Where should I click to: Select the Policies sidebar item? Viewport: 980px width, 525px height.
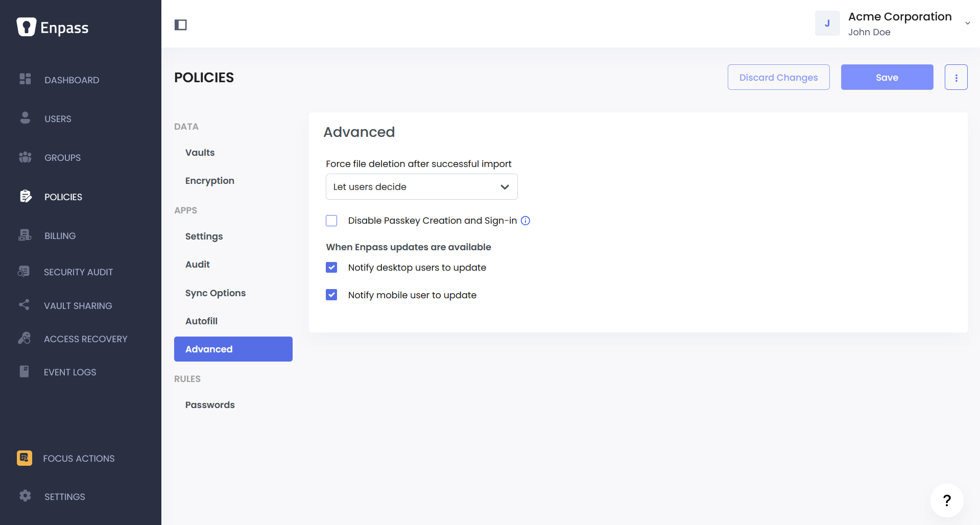[x=63, y=197]
